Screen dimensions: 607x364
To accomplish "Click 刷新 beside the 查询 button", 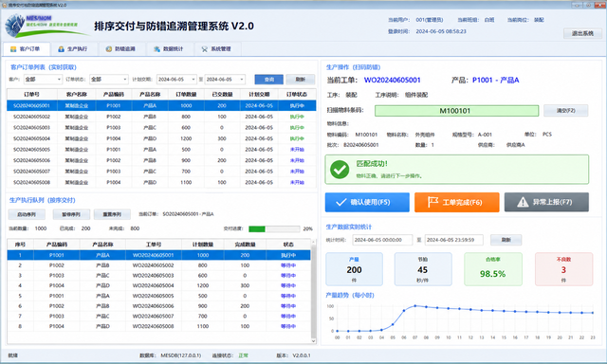I will 301,80.
